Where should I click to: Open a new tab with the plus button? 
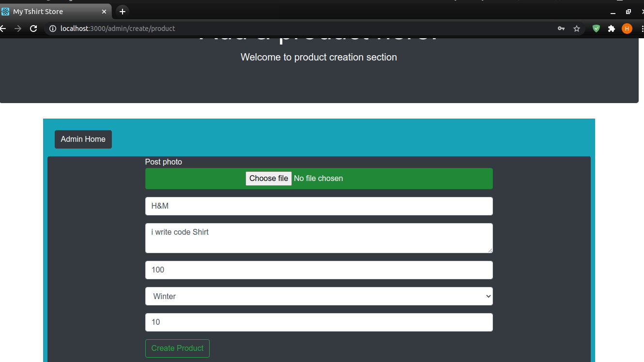point(123,12)
